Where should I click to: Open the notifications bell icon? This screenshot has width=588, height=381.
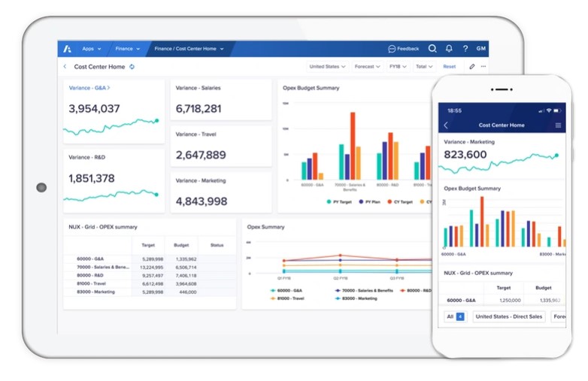pyautogui.click(x=449, y=49)
